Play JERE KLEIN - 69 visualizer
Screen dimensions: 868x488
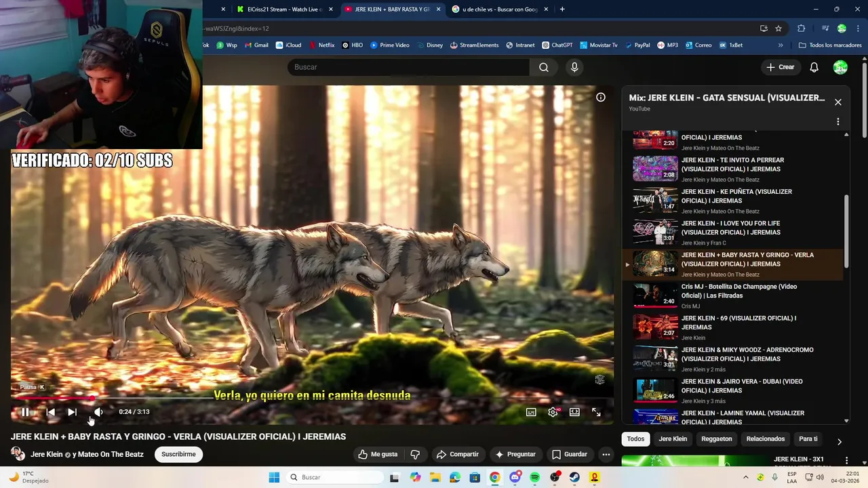732,327
